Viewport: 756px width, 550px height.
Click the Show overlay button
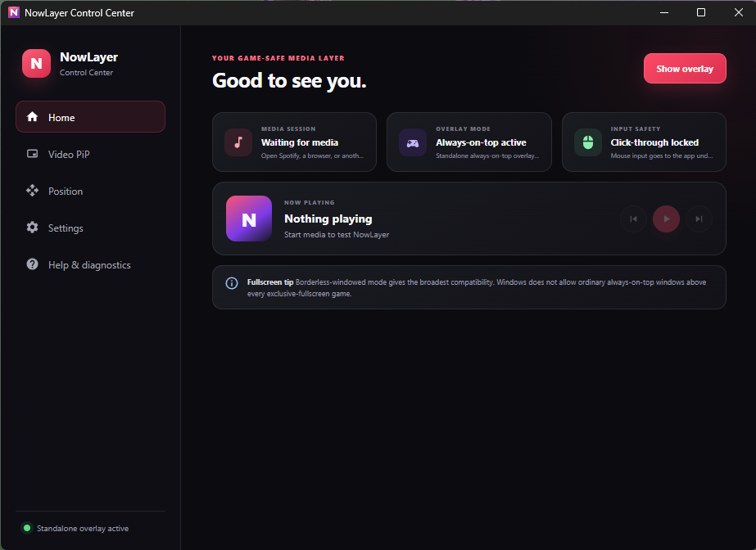click(685, 69)
